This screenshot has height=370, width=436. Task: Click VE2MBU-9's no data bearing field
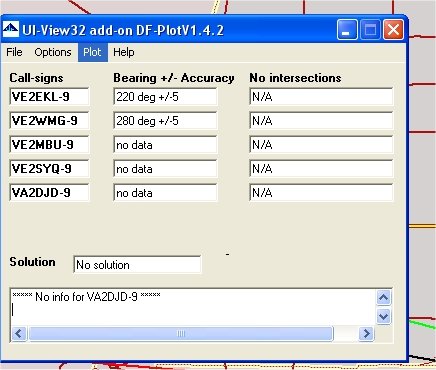165,145
